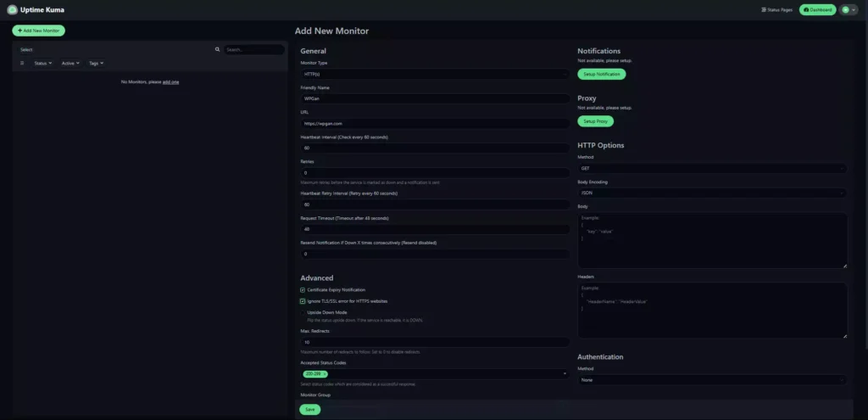Click the 'HTTP Options' section heading
Viewport: 868px width, 420px height.
coord(601,145)
